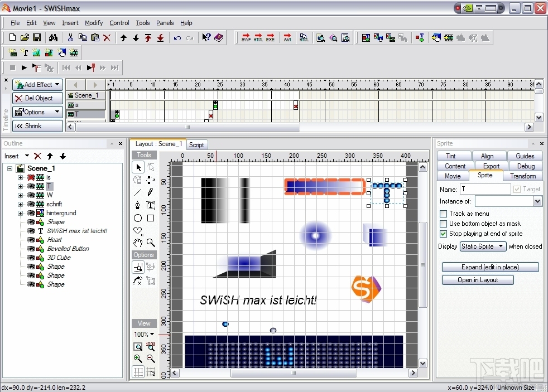Click the sprite Name input field
This screenshot has width=548, height=392.
tap(485, 189)
